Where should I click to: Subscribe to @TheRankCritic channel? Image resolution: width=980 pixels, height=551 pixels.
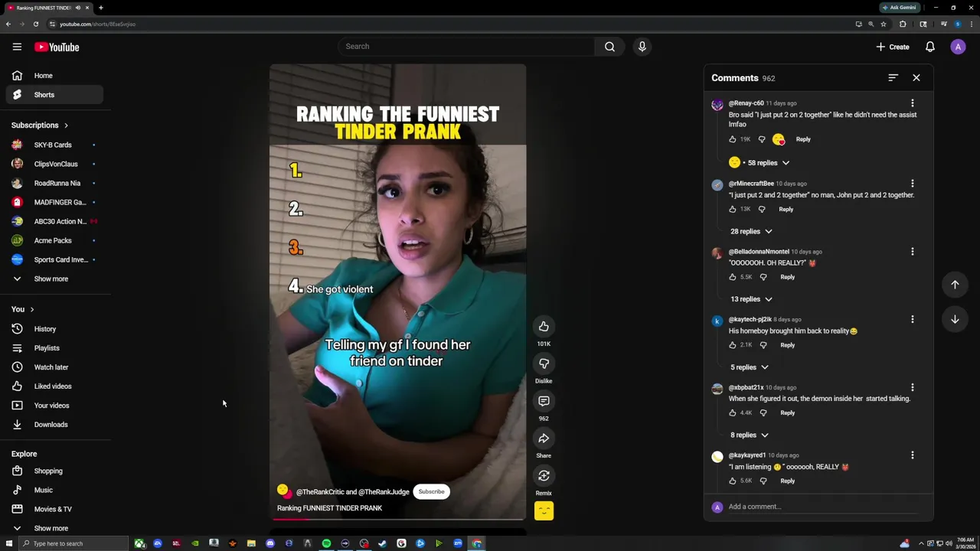tap(431, 491)
